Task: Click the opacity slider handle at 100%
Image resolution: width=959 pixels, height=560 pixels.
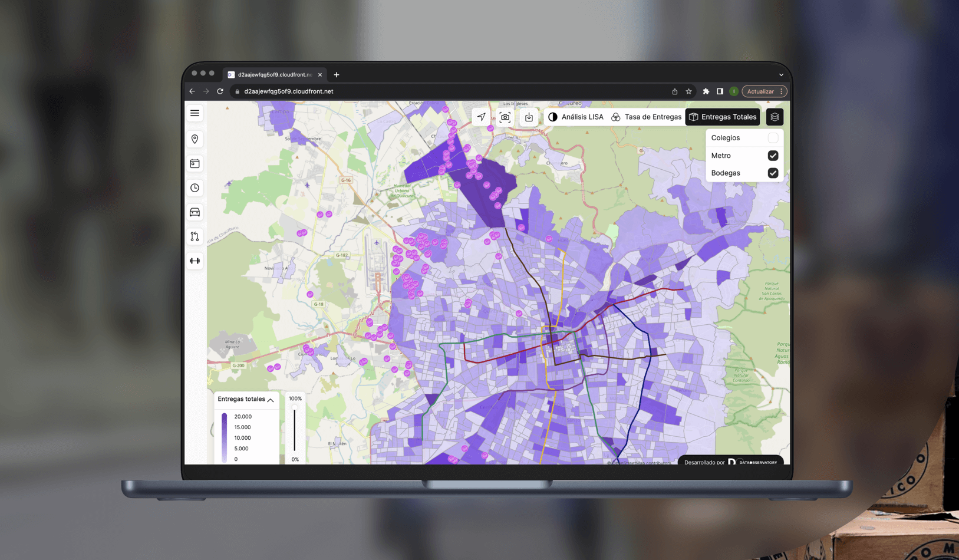Action: (x=295, y=407)
